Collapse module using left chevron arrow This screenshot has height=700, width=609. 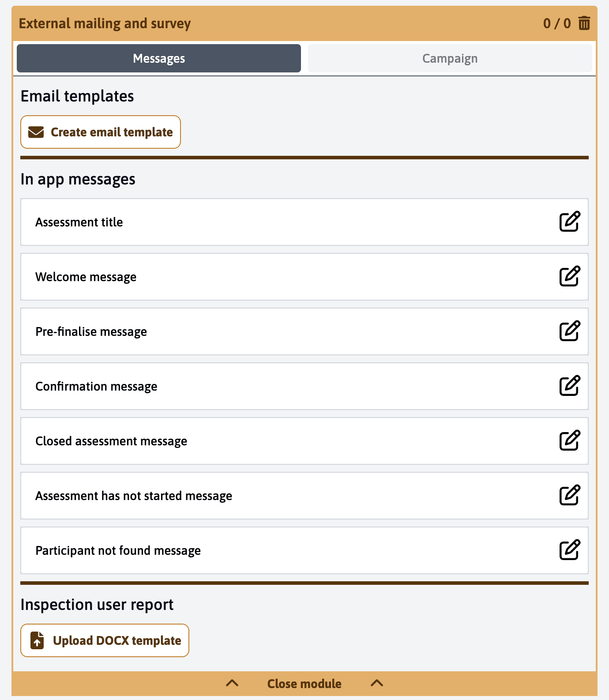[232, 683]
